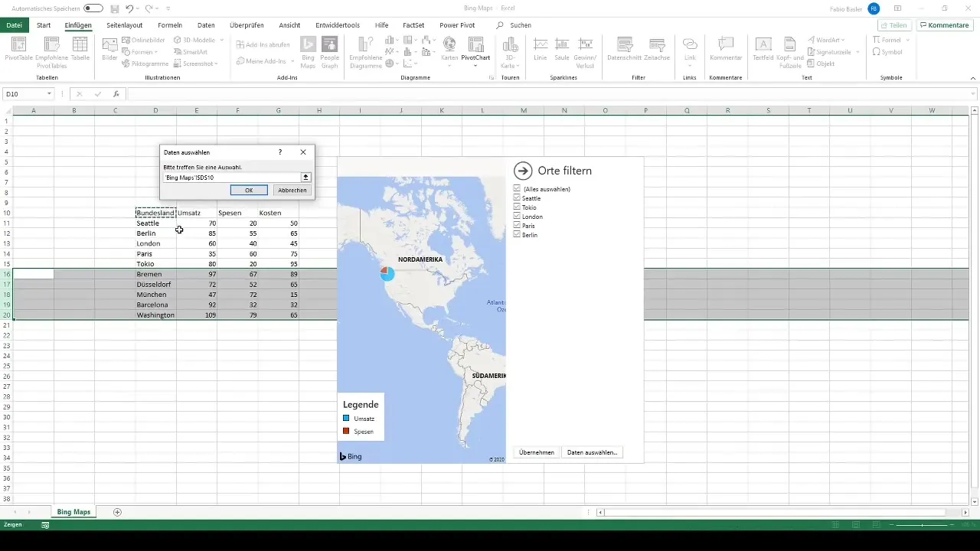
Task: Click the Undo arrow
Action: coord(129,8)
